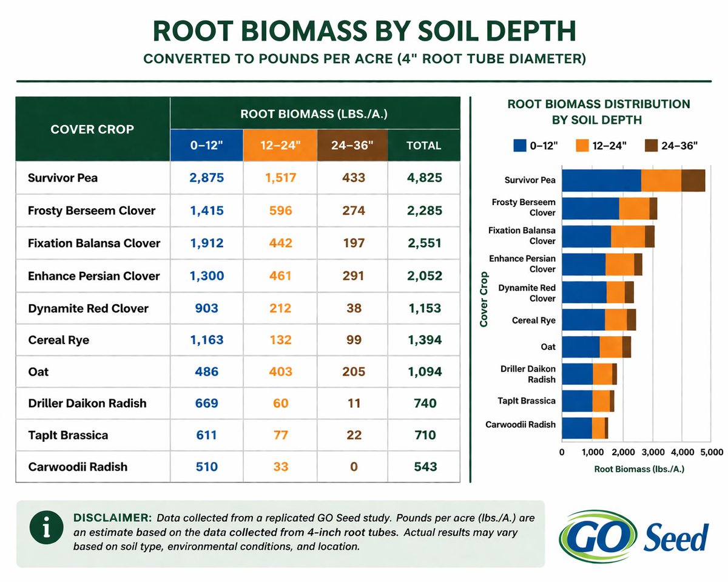Viewport: 728px width, 582px height.
Task: Click the value 1,300
Action: coord(206,276)
